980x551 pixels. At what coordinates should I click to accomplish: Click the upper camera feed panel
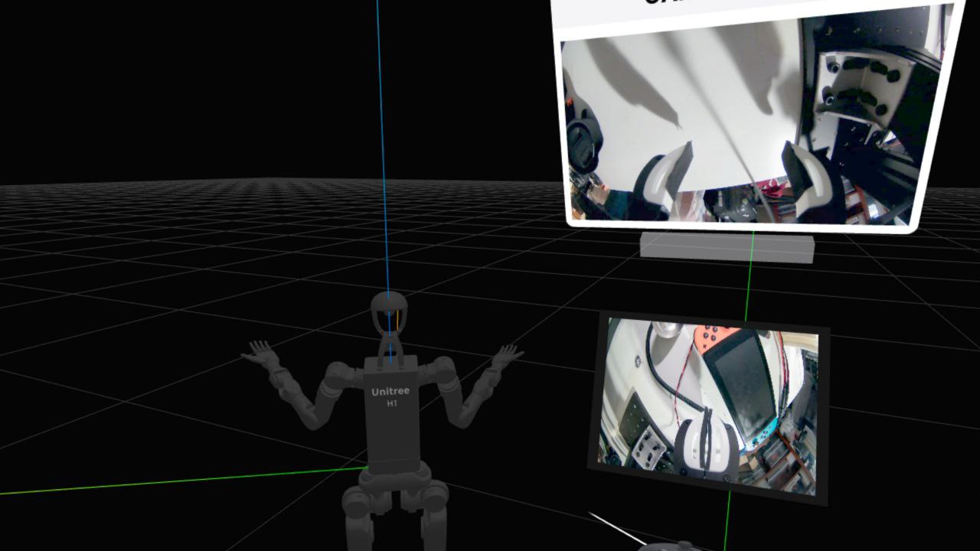[x=746, y=122]
